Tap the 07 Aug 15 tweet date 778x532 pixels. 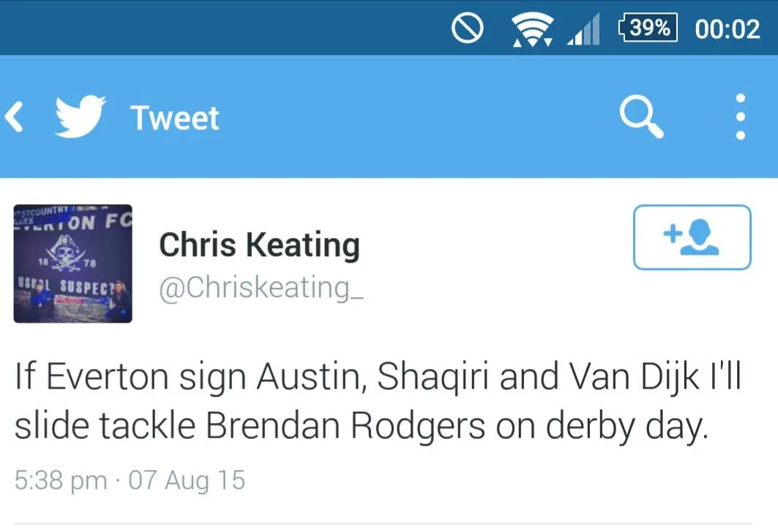point(187,481)
